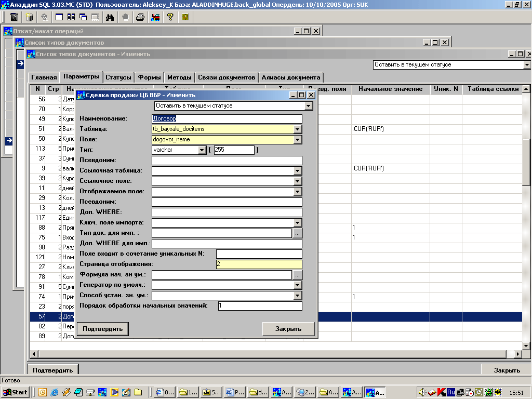
Task: Open the Ключ. поле импорта dropdown
Action: (298, 223)
